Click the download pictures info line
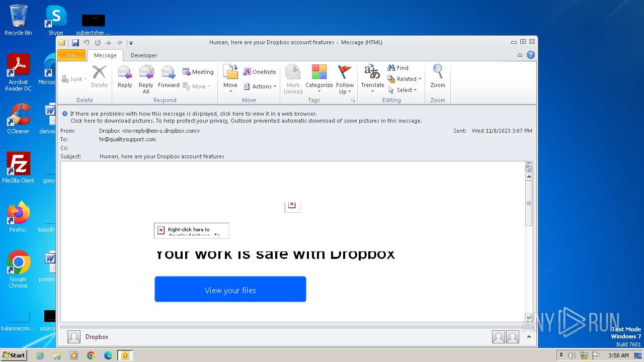The width and height of the screenshot is (644, 362). (x=246, y=121)
